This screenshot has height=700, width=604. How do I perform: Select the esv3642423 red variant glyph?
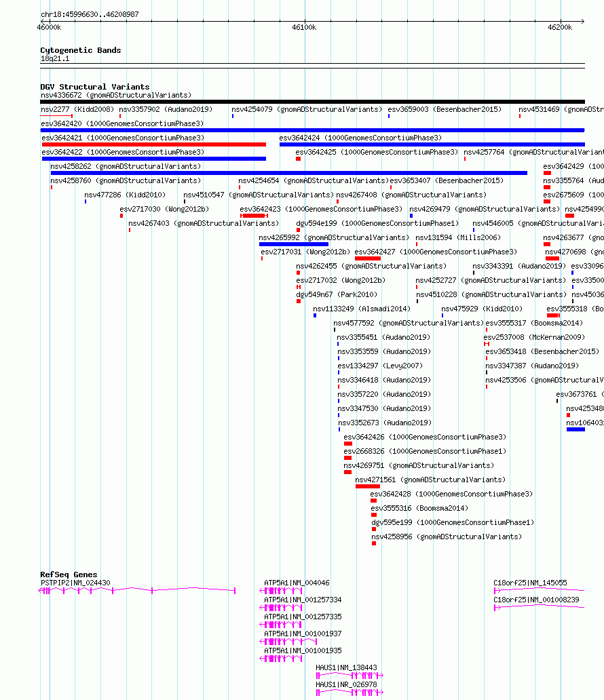254,216
